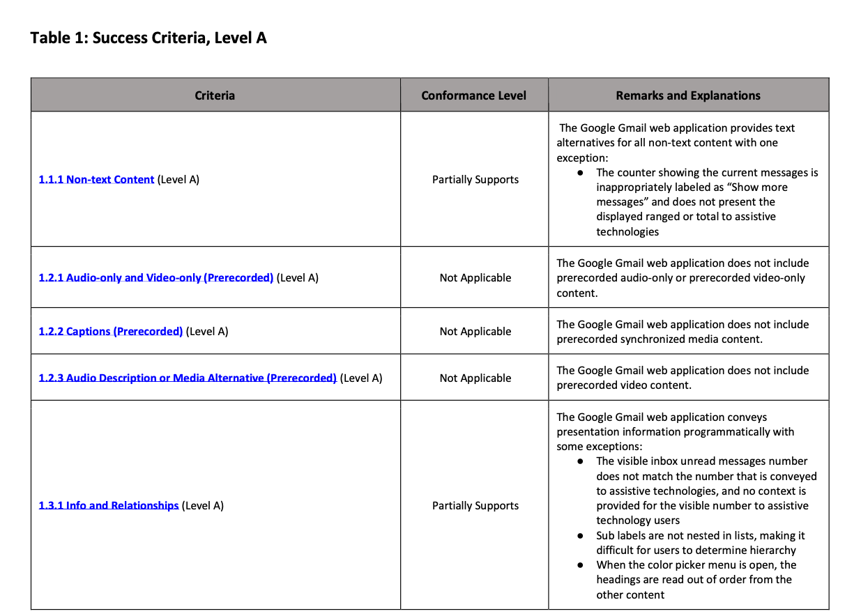Click the Table 1: Success Criteria heading
This screenshot has height=616, width=861.
point(148,38)
